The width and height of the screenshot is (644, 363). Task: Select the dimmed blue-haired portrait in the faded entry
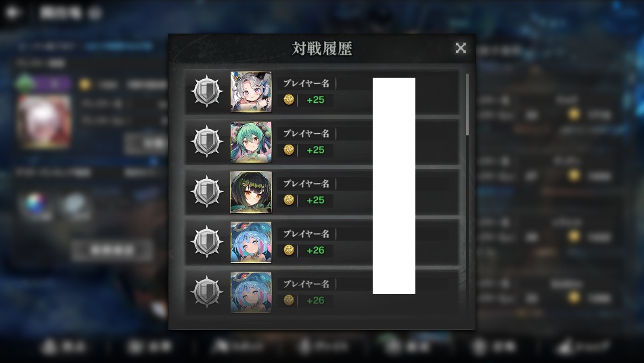coord(251,292)
